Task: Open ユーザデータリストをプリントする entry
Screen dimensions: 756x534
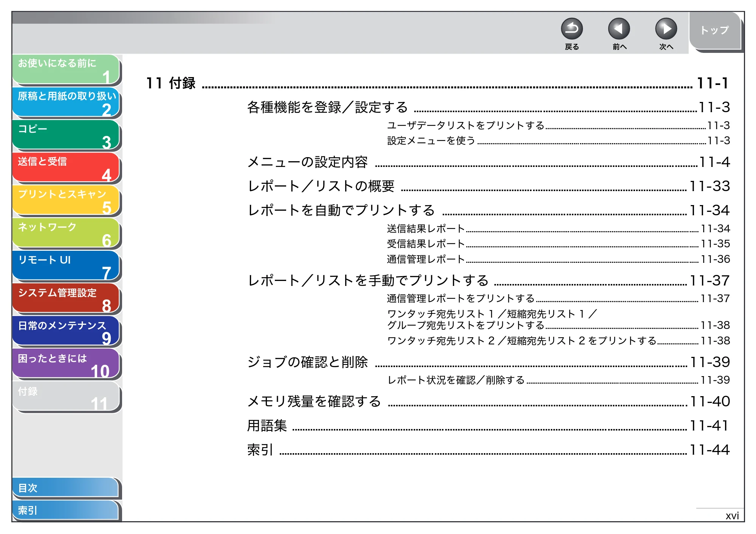Action: click(x=558, y=125)
